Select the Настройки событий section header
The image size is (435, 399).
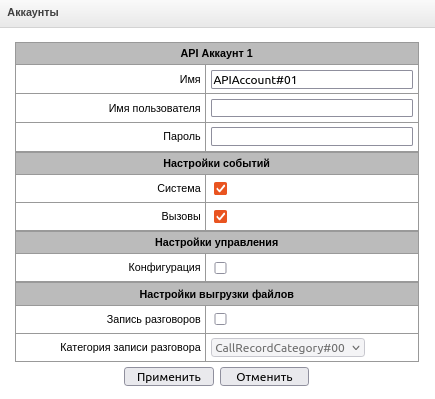217,163
